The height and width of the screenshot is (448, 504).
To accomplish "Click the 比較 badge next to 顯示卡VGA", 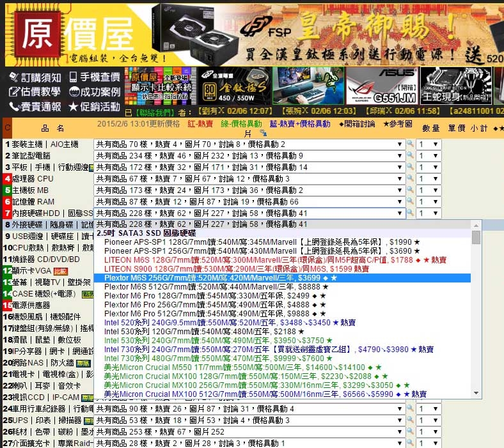I will [61, 272].
